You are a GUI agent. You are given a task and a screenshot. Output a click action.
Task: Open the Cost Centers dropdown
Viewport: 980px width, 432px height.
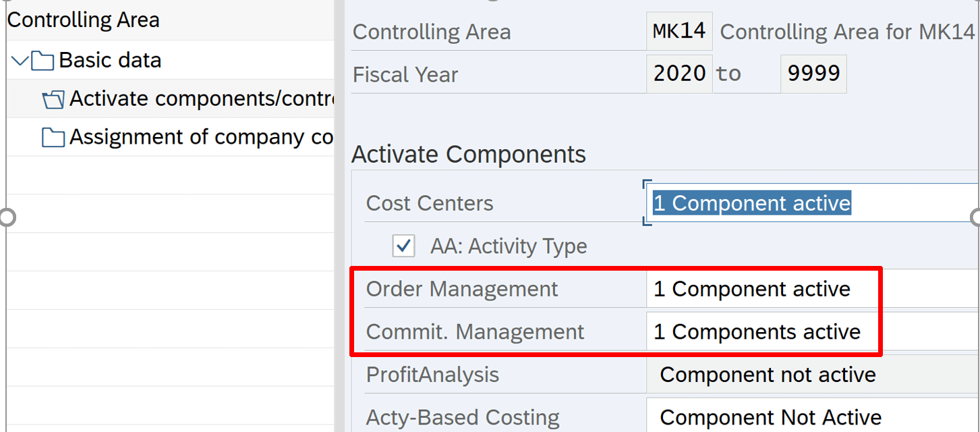click(809, 203)
